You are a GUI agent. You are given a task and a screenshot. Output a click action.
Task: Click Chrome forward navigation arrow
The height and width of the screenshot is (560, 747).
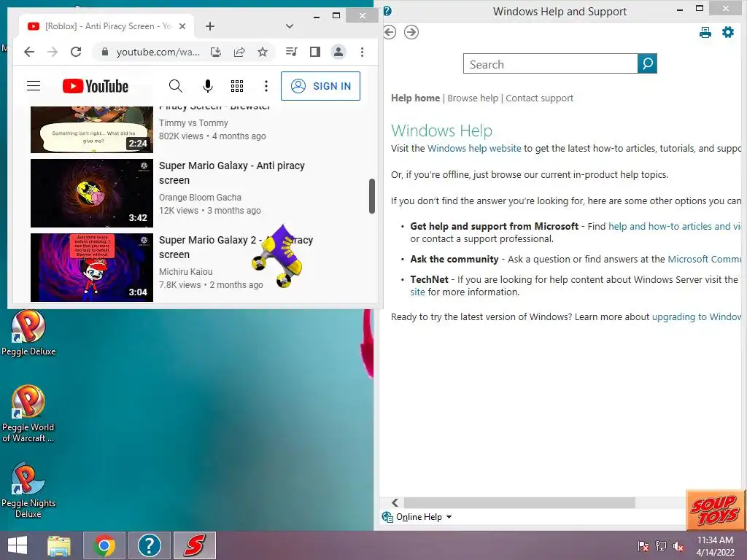tap(53, 52)
